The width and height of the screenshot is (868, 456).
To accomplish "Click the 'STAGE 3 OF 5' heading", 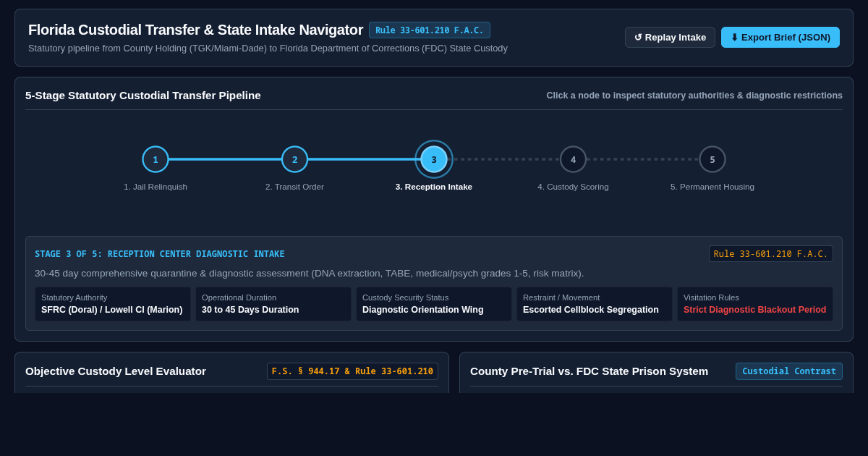I will [160, 254].
